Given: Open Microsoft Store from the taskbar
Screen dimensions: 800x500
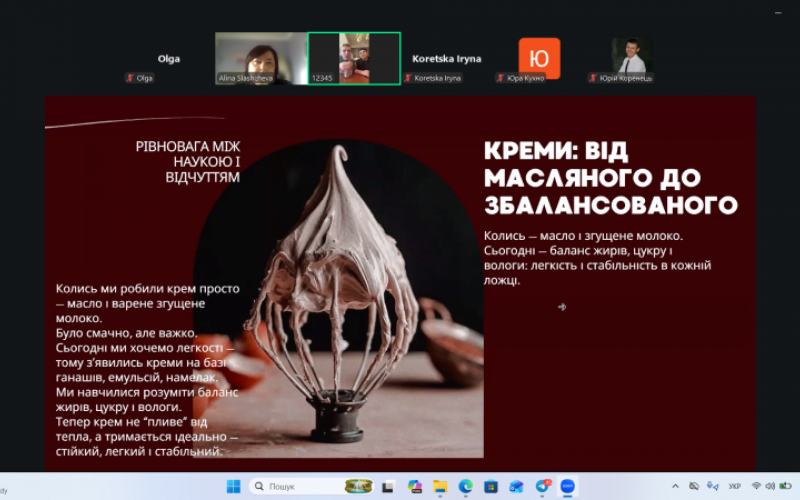Looking at the screenshot, I should tap(491, 486).
